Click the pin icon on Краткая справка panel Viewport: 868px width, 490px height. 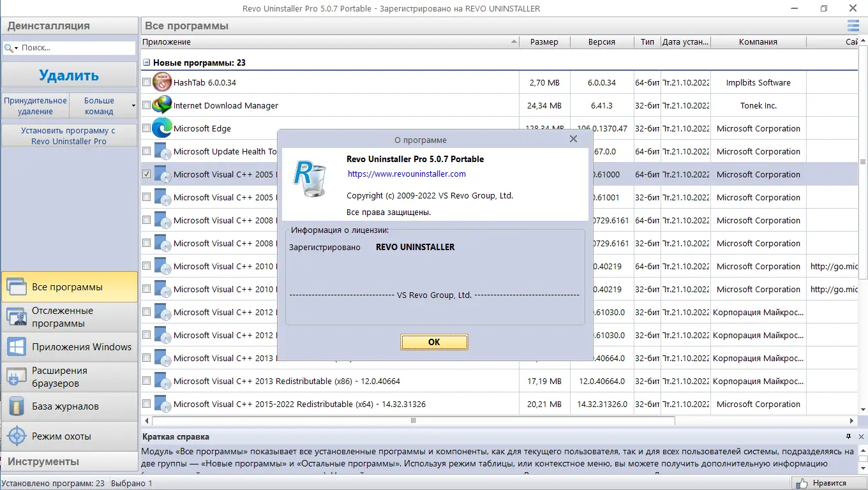(848, 436)
